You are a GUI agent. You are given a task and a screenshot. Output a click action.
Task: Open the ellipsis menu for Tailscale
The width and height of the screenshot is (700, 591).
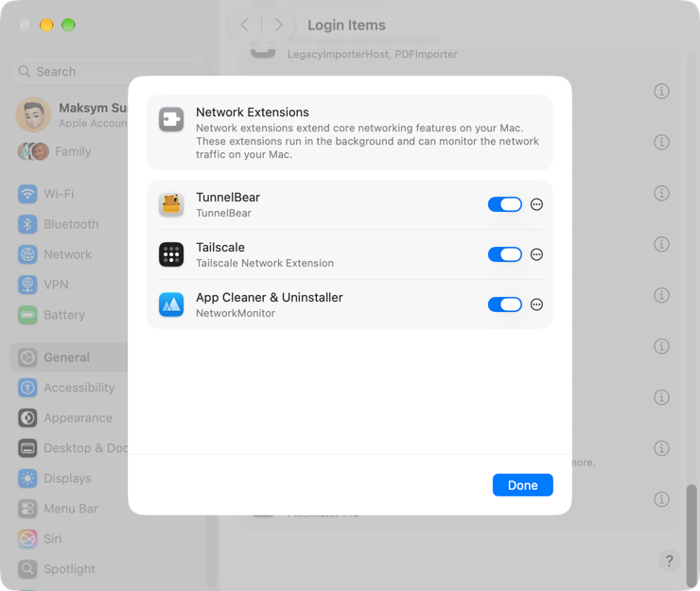click(x=536, y=254)
